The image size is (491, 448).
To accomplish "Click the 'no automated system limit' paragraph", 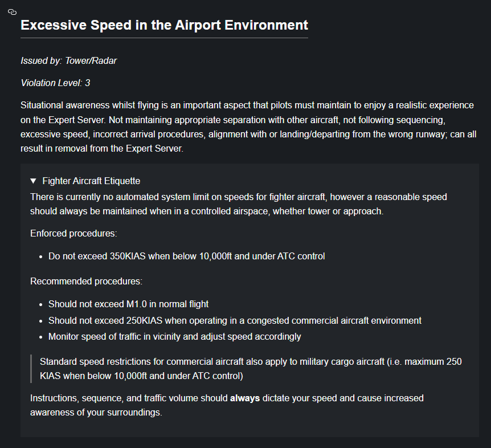I will point(238,203).
